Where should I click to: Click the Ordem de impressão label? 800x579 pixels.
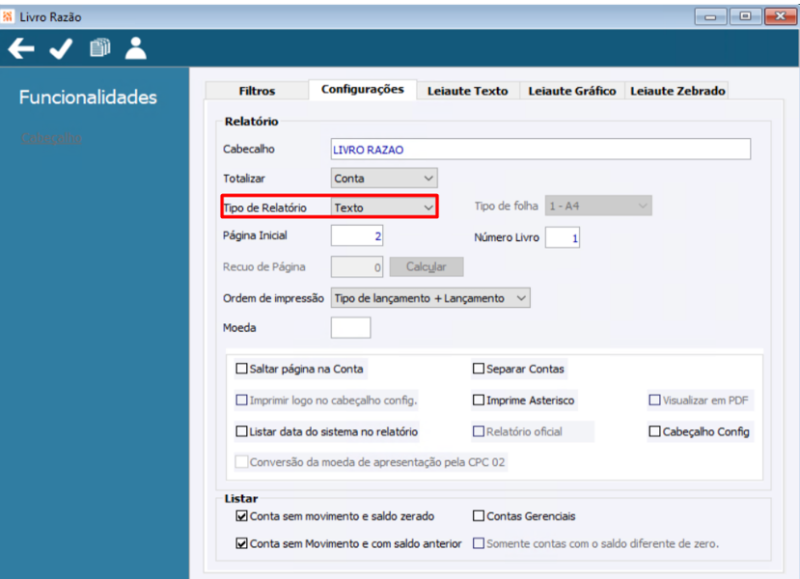(273, 298)
